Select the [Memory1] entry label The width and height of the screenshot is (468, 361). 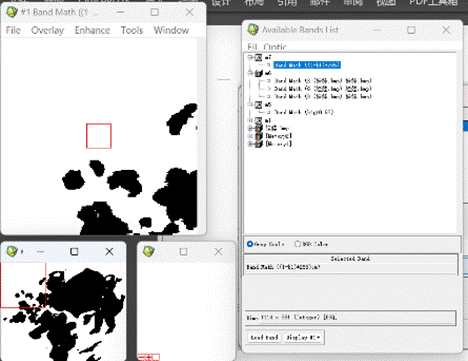279,144
